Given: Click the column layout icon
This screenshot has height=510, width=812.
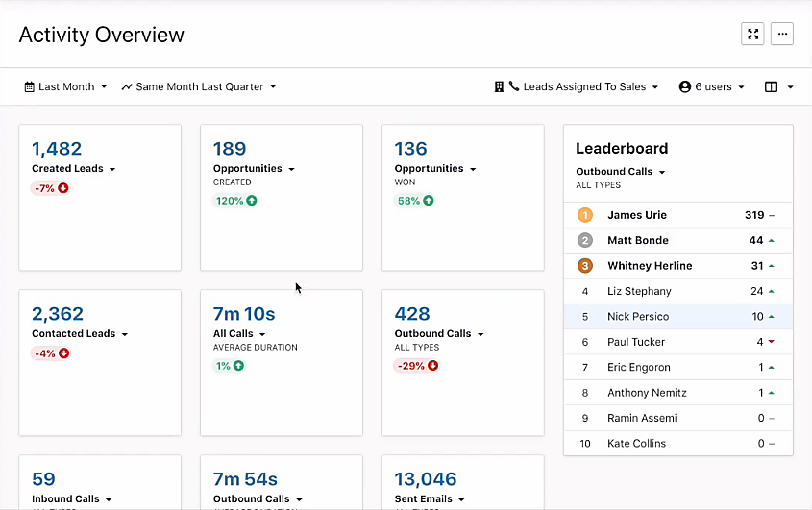Looking at the screenshot, I should [771, 87].
